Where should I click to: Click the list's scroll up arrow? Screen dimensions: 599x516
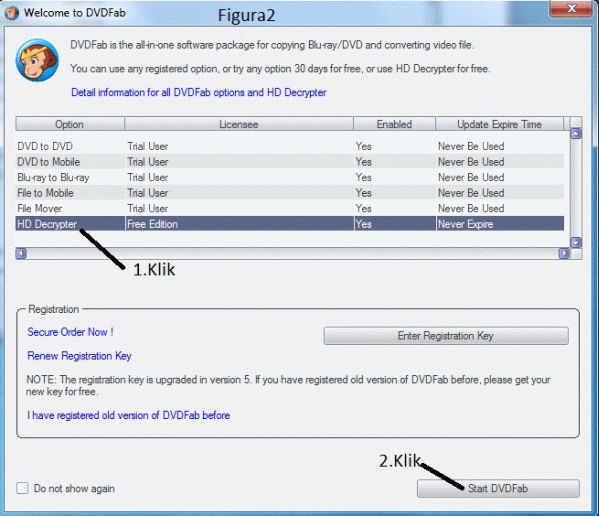pos(576,134)
